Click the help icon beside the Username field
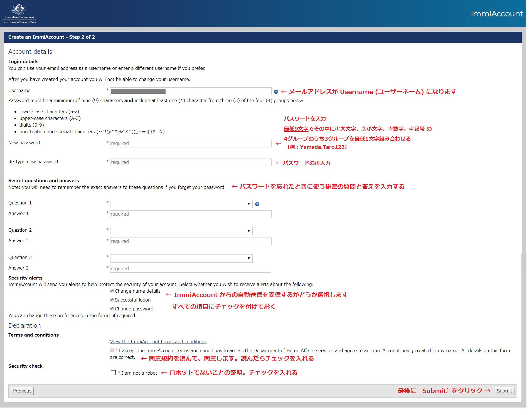 click(276, 92)
